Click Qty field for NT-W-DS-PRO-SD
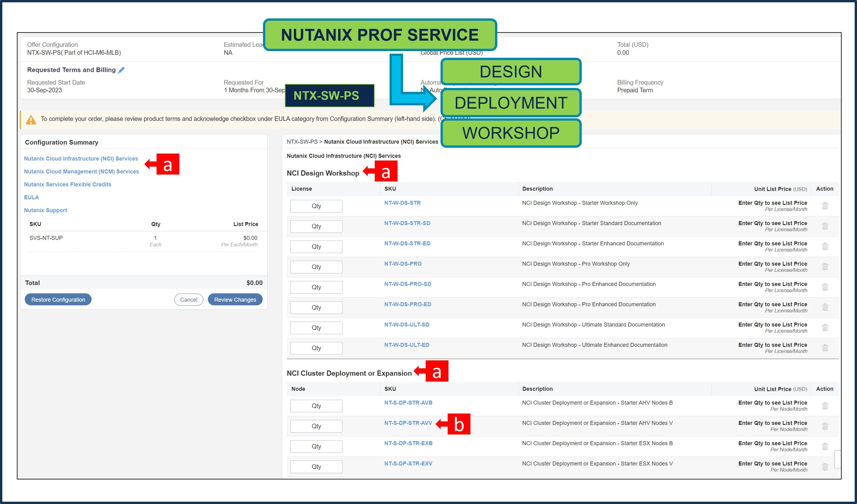 coord(316,287)
